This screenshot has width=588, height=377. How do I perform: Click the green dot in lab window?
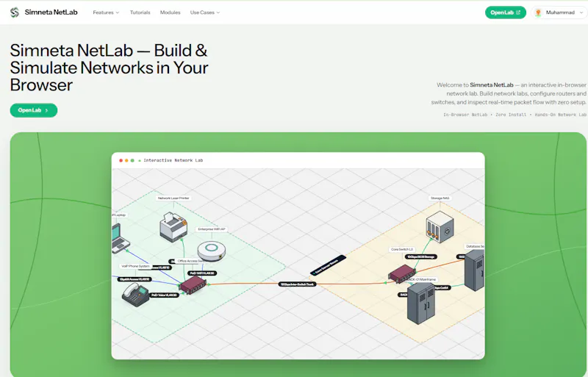[x=132, y=160]
